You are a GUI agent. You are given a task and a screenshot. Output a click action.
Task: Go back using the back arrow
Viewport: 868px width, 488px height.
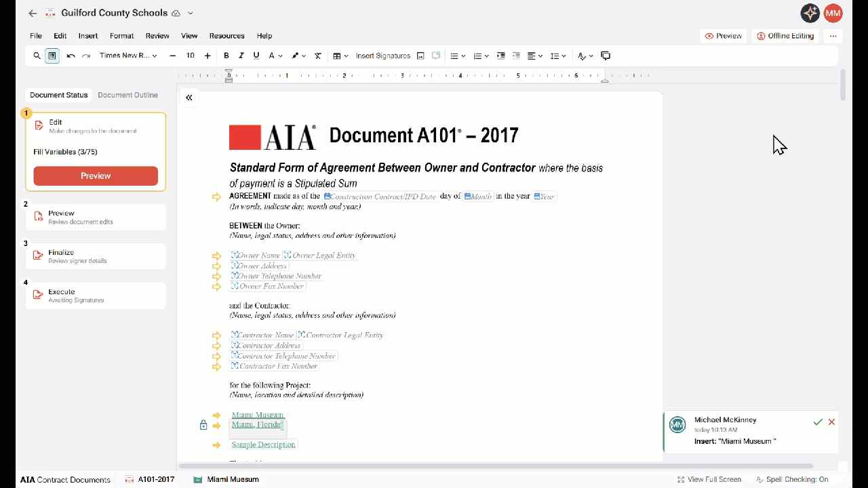33,14
